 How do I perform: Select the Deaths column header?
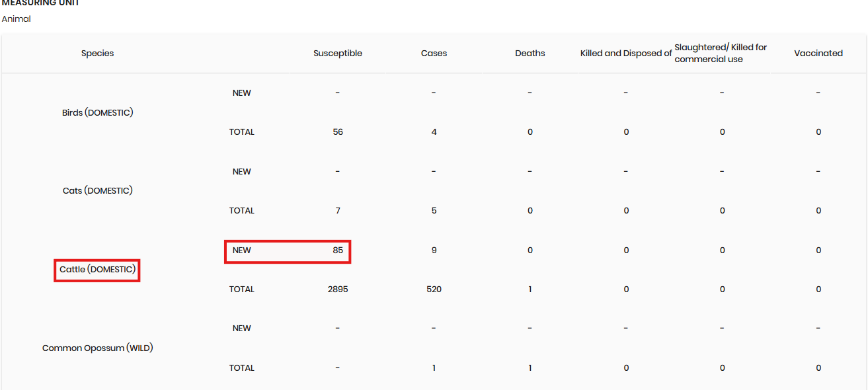[x=530, y=54]
